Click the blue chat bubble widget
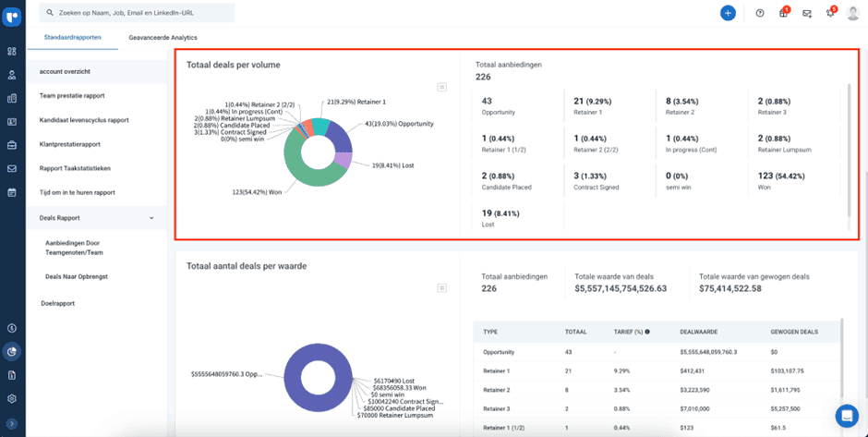 pos(845,416)
